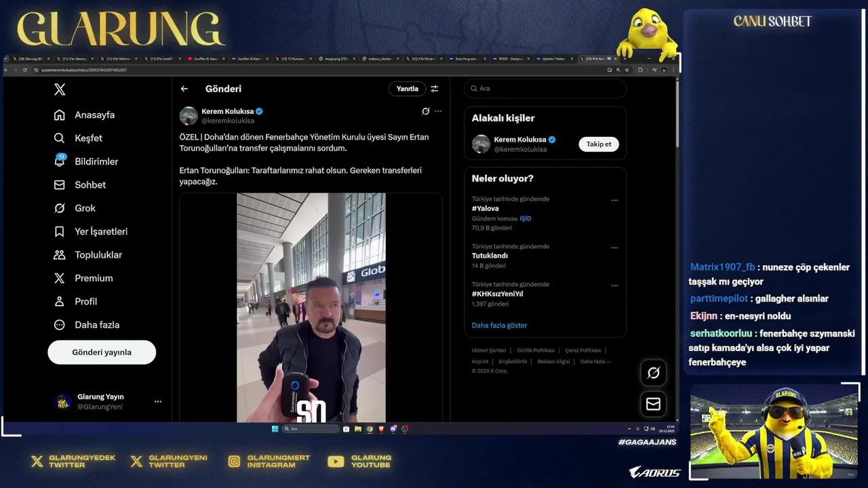Open Kerem Kolukısa's avatar in the post
868x488 pixels.
189,116
